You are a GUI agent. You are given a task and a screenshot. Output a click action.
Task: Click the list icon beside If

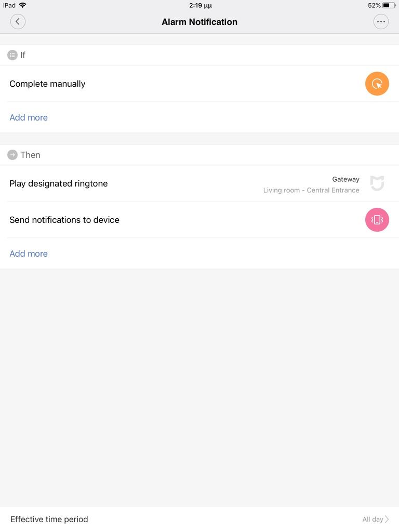click(12, 55)
